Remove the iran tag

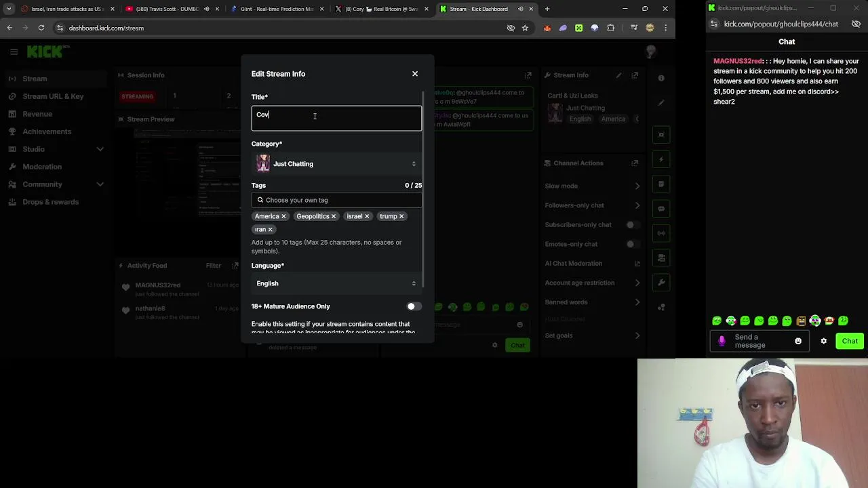(x=270, y=229)
